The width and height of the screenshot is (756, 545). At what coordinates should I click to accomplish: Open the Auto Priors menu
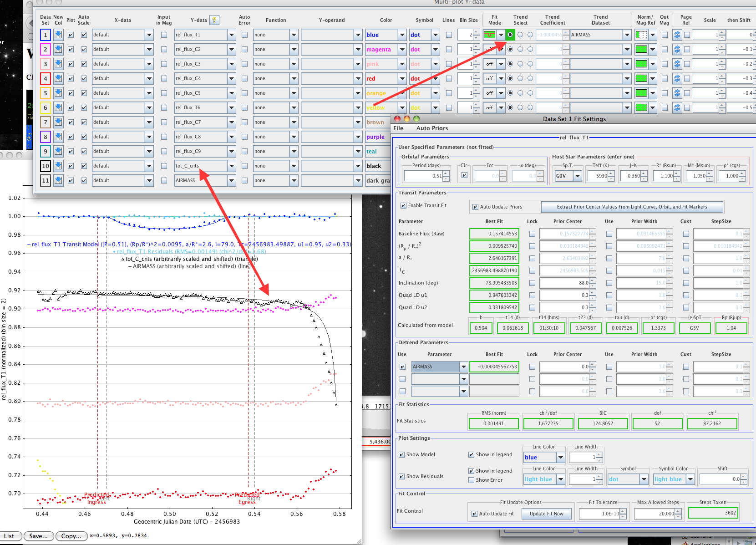tap(432, 128)
